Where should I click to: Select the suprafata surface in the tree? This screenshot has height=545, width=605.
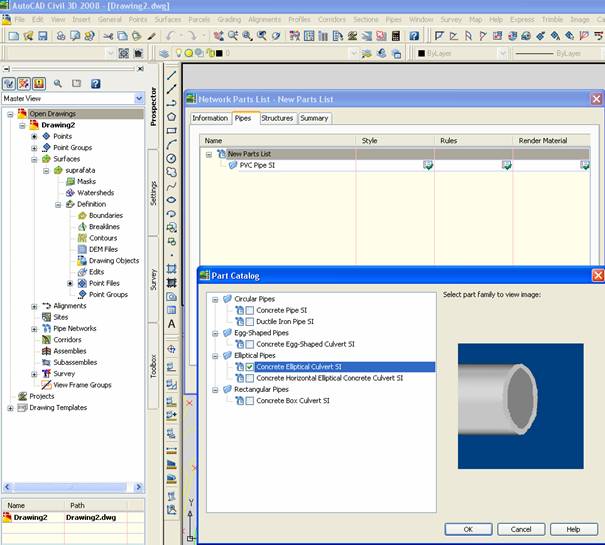(x=80, y=170)
